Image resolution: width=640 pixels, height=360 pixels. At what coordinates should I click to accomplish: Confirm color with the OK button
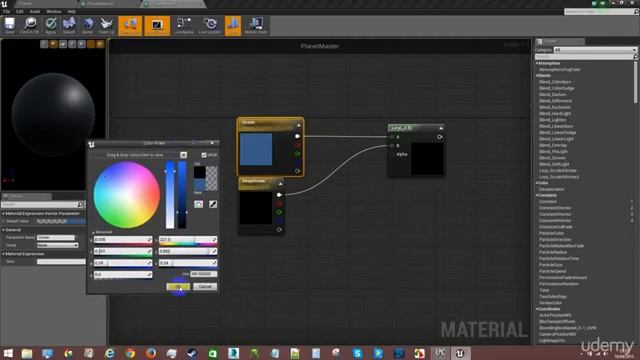coord(178,287)
